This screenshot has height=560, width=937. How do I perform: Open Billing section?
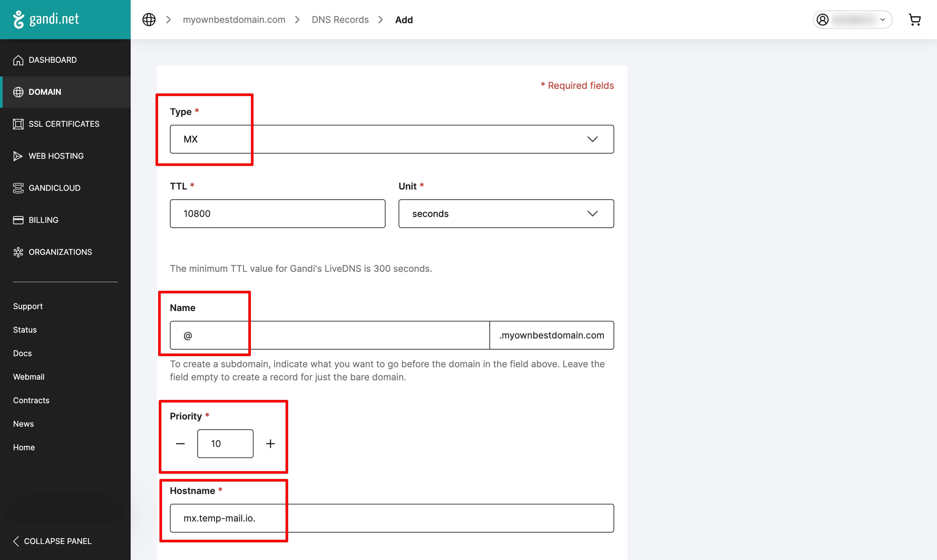point(43,220)
